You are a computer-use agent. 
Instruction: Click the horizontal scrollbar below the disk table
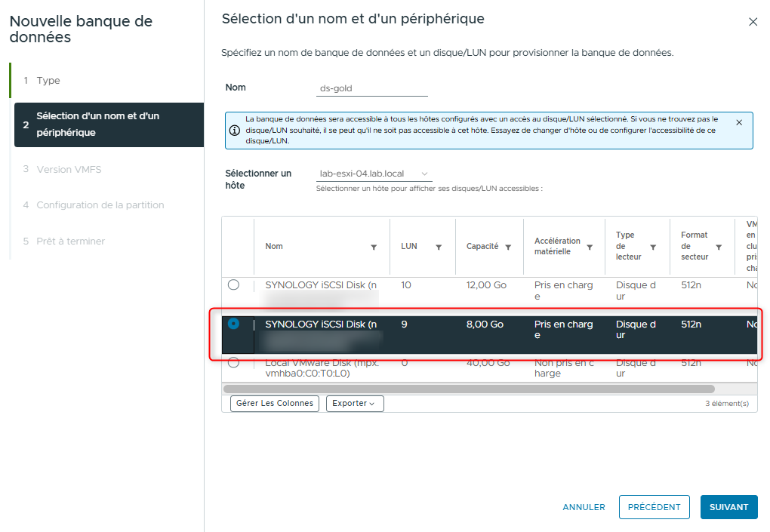(489, 387)
